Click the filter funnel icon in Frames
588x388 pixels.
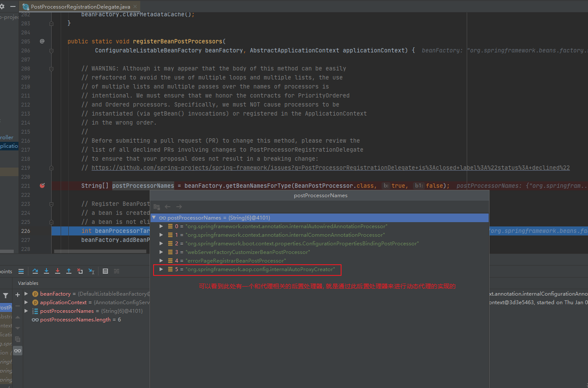click(6, 296)
